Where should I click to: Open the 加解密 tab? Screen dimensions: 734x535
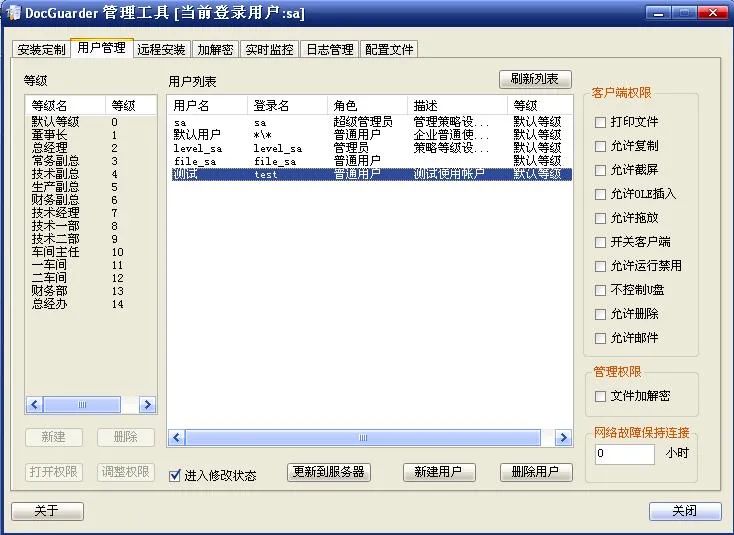click(215, 49)
